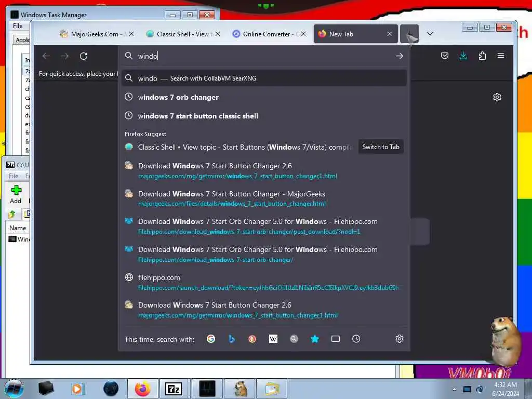Choose 'windows 7 start button classic shell' suggestion
Image resolution: width=532 pixels, height=399 pixels.
click(264, 116)
